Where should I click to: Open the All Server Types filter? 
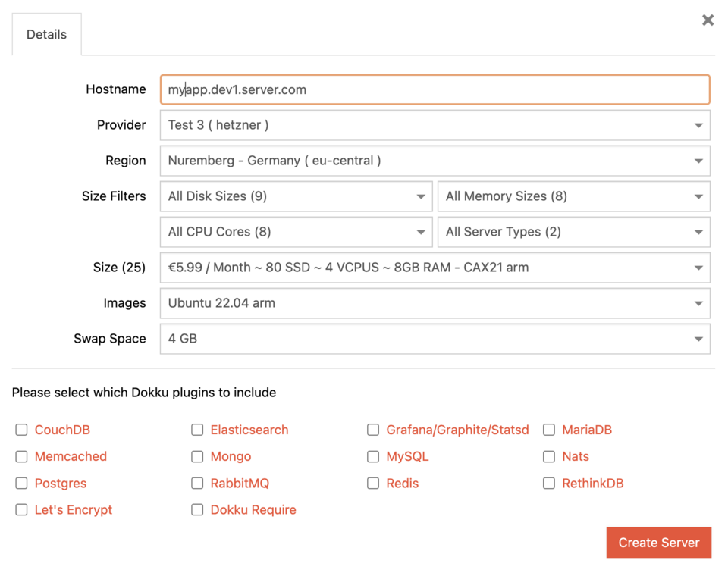[574, 232]
